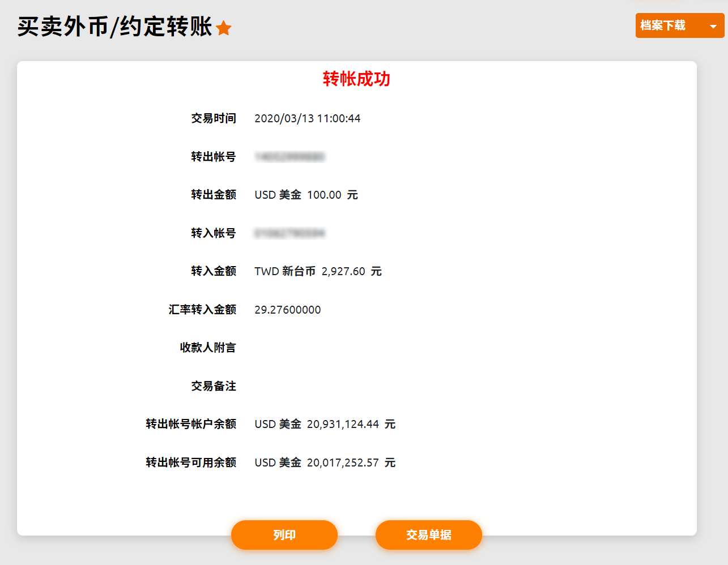
Task: Click the orange favorite star icon
Action: [224, 28]
